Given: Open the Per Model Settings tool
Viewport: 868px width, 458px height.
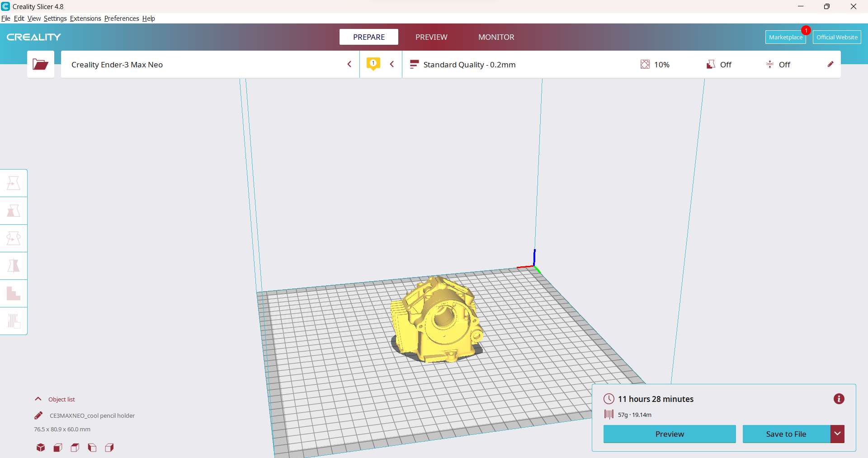Looking at the screenshot, I should pyautogui.click(x=14, y=293).
